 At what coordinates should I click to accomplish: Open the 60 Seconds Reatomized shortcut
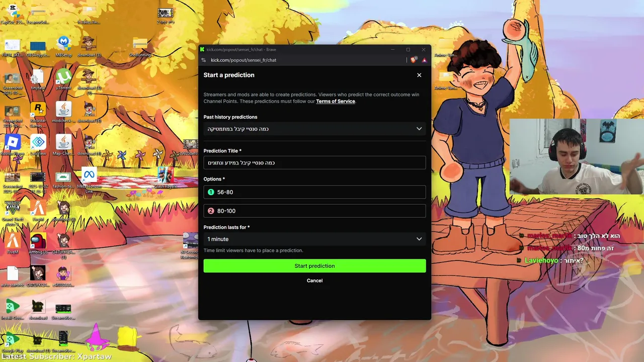[x=190, y=246]
